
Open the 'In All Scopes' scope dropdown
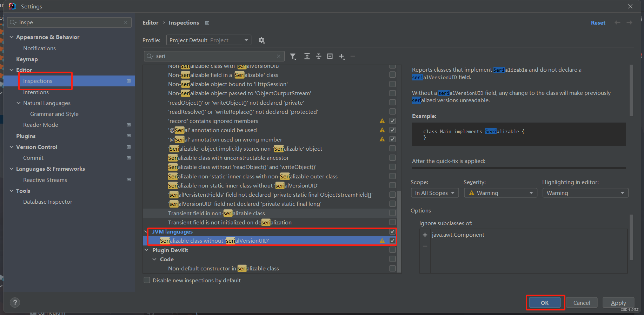coord(435,193)
